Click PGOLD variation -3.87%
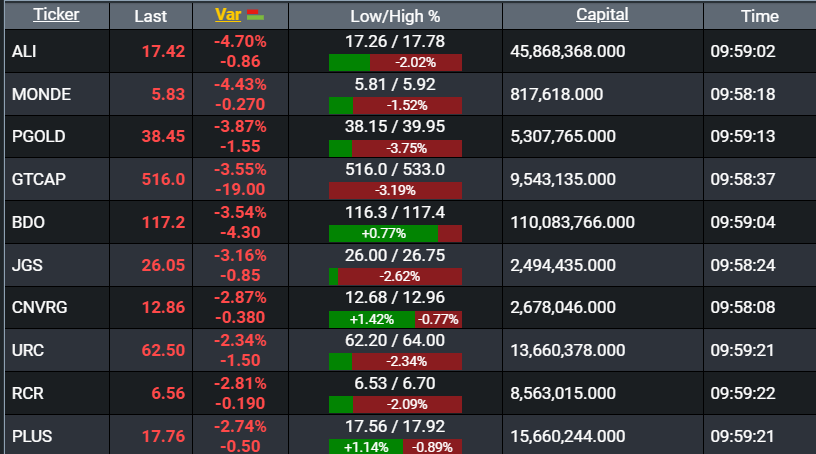Viewport: 816px width, 454px height. pos(240,127)
